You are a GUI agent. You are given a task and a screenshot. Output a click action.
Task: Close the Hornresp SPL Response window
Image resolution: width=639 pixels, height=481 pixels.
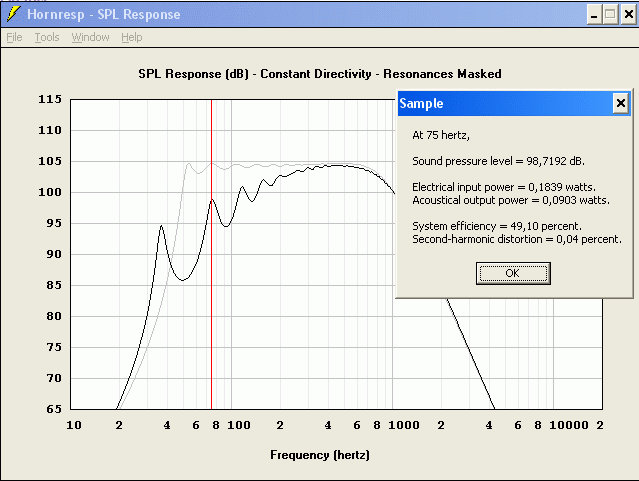(x=628, y=15)
